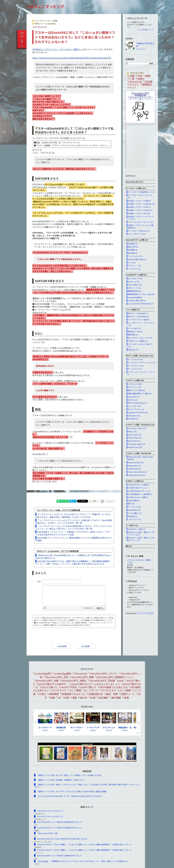Click the 自動化 tag in sidebar
The height and width of the screenshot is (868, 174).
[x=140, y=79]
